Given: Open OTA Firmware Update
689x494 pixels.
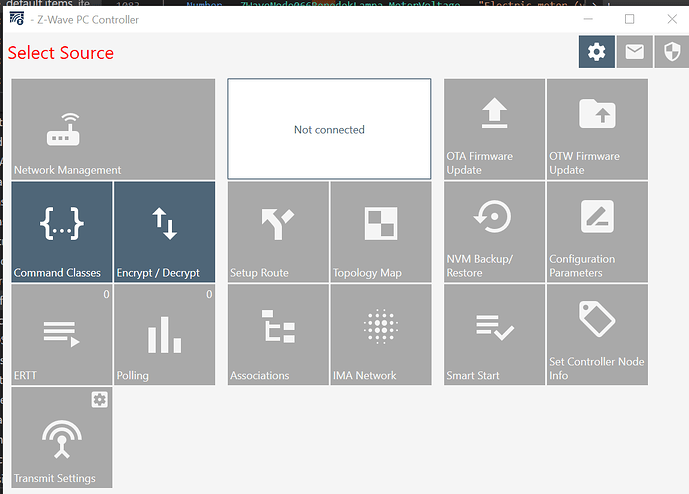Looking at the screenshot, I should coord(494,129).
